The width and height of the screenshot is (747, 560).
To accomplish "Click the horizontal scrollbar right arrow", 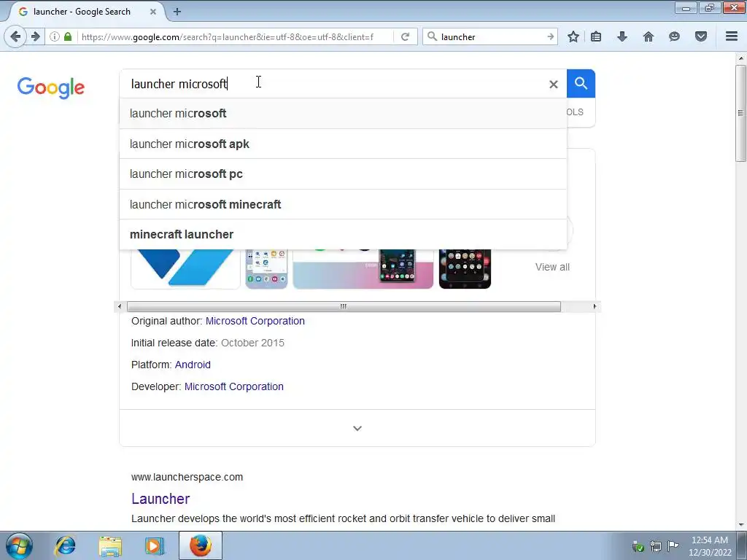I will click(594, 307).
